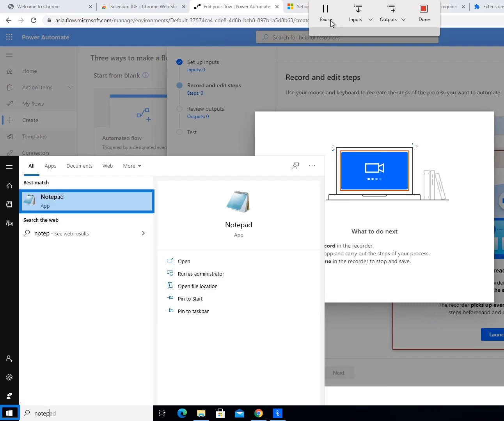504x421 pixels.
Task: Select the Review outputs step
Action: 206,109
